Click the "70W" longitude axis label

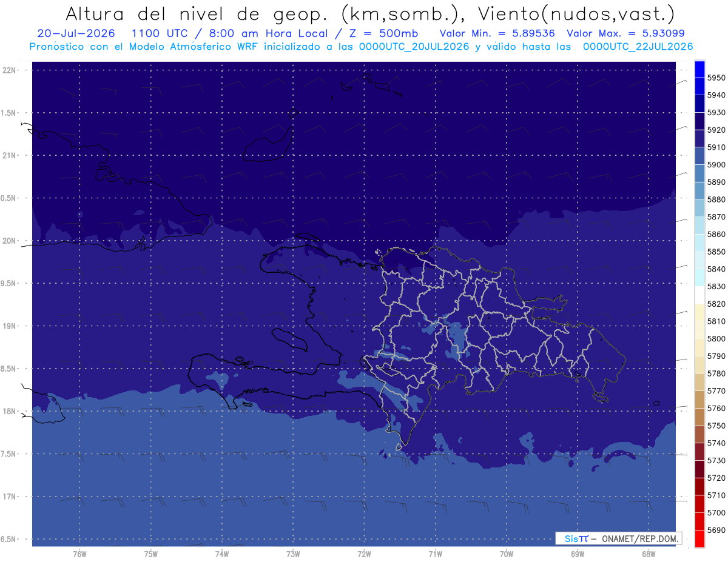pos(507,554)
